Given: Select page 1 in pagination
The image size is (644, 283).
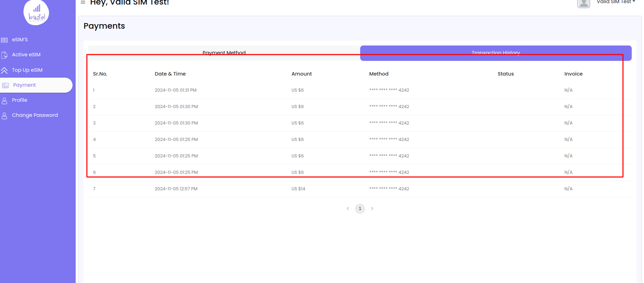Looking at the screenshot, I should 360,208.
